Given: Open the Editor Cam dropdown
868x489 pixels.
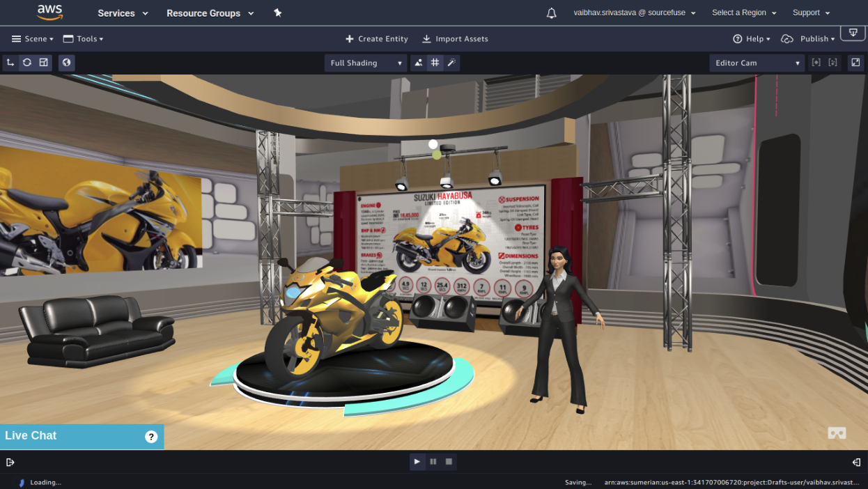Looking at the screenshot, I should pyautogui.click(x=757, y=63).
